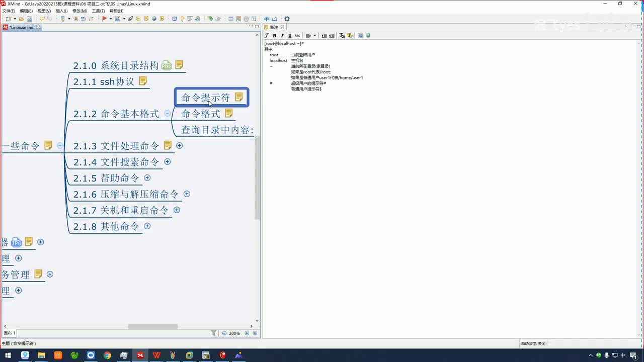Select the 查询目录中内容 topic
The image size is (644, 362).
(x=217, y=130)
